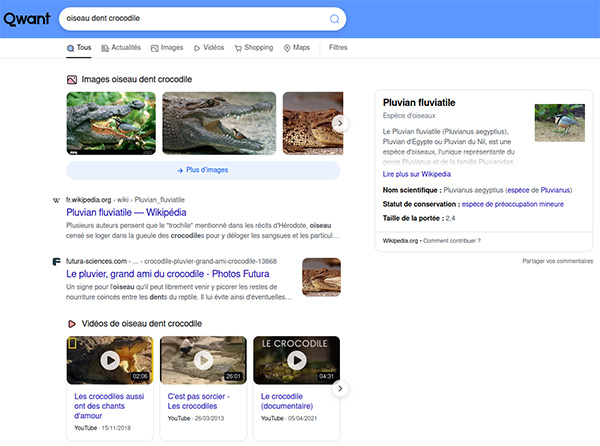Click 'Wikipedia.org' source in knowledge panel footer
Viewport: 600px width, 446px height.
point(400,241)
